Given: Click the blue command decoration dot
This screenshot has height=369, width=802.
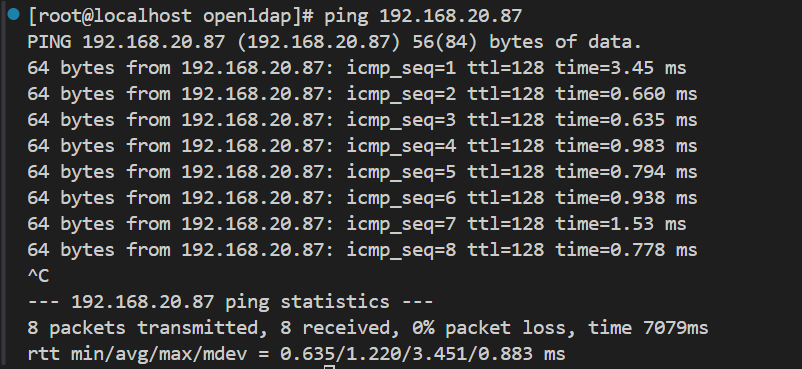Looking at the screenshot, I should (13, 14).
